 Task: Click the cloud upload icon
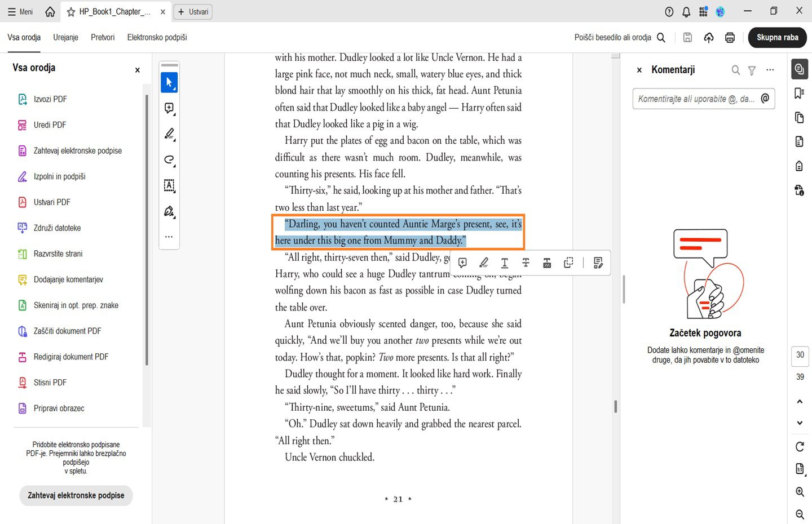[x=709, y=37]
